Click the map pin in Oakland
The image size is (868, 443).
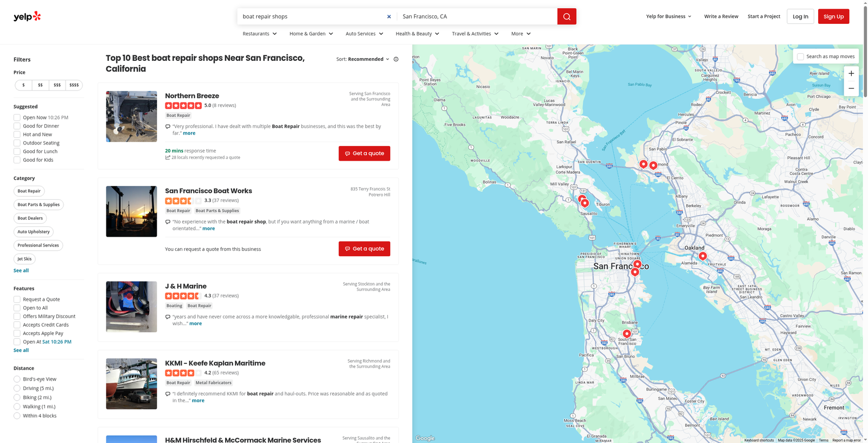point(703,256)
